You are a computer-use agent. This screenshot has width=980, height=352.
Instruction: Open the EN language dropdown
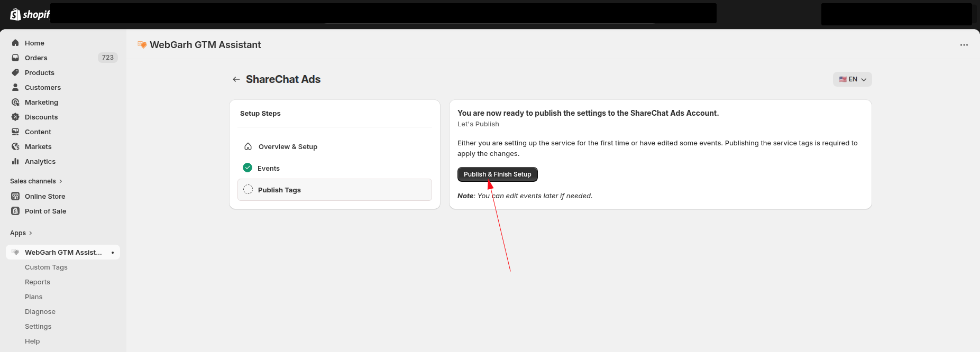tap(853, 79)
